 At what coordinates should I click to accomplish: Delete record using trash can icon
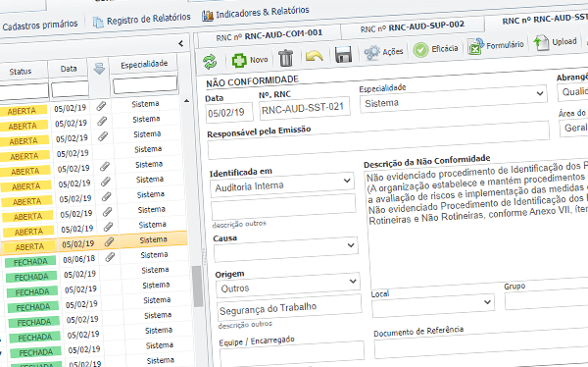tap(286, 58)
